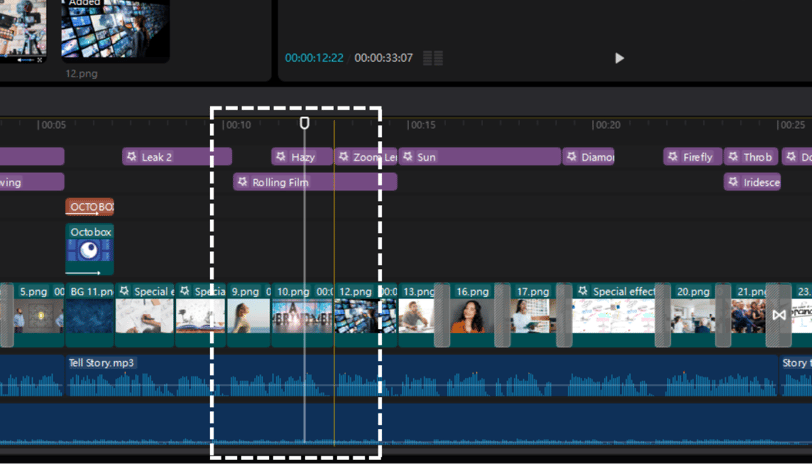Select the Special effect clip after 17.png
The image size is (812, 464).
coord(614,314)
